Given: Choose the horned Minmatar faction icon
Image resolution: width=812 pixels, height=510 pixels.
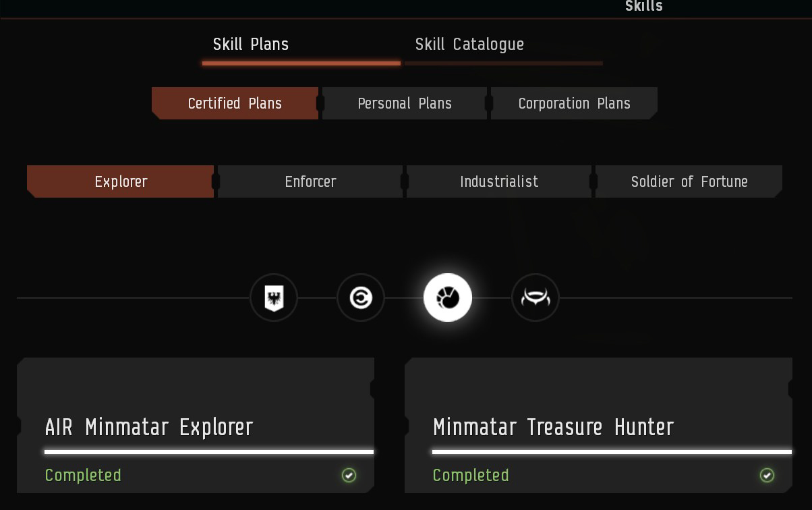Looking at the screenshot, I should click(535, 297).
